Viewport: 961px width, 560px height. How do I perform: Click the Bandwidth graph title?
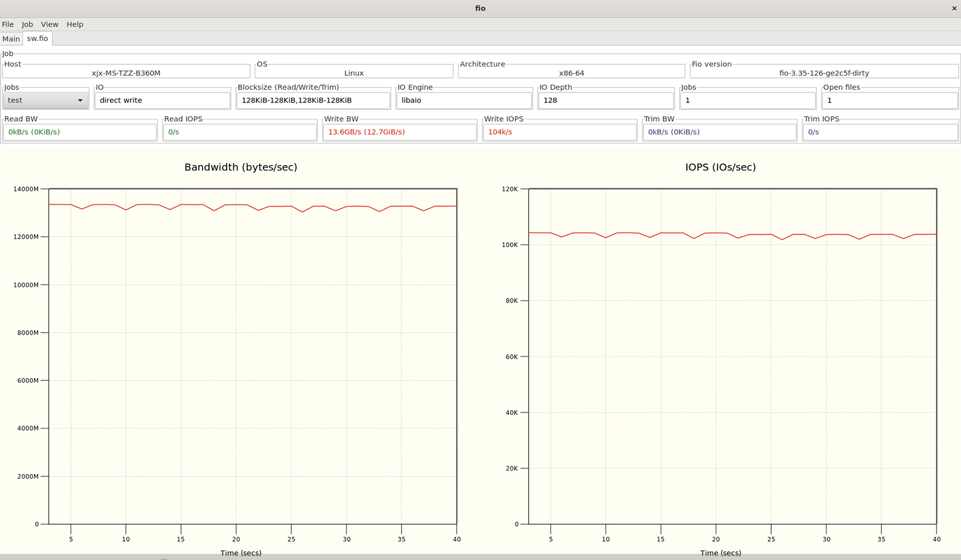pos(241,167)
